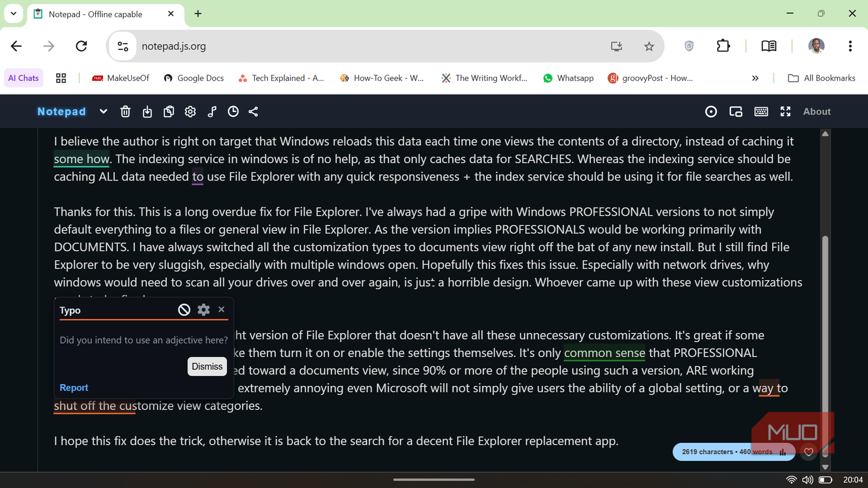Open note history with the clock icon
This screenshot has width=868, height=488.
pyautogui.click(x=233, y=111)
